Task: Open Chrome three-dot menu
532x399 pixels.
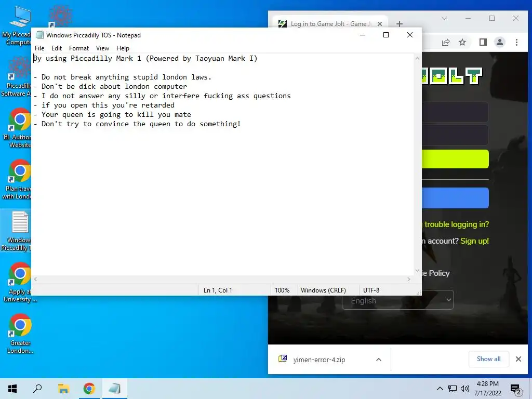Action: coord(516,42)
